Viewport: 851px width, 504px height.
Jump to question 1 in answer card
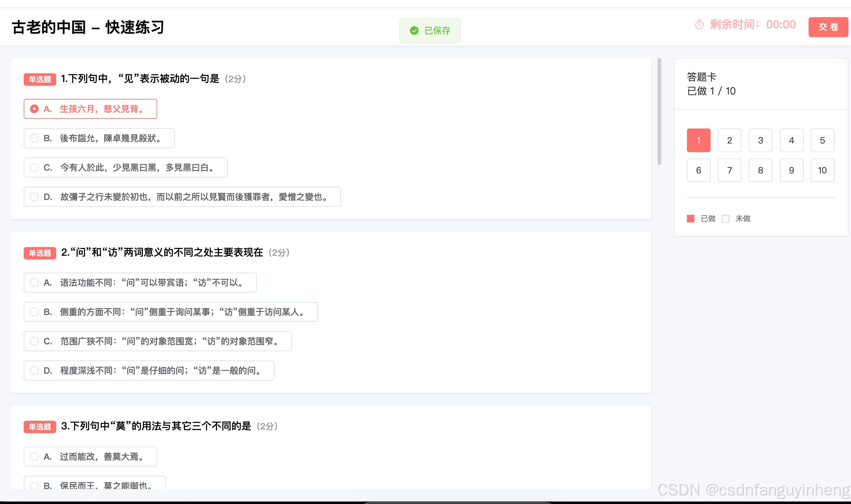[x=698, y=140]
